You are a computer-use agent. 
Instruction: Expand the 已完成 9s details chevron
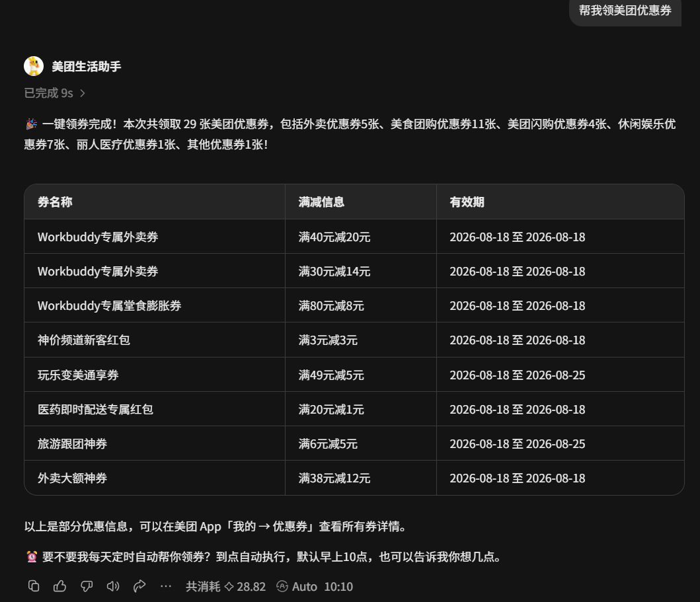[x=83, y=93]
